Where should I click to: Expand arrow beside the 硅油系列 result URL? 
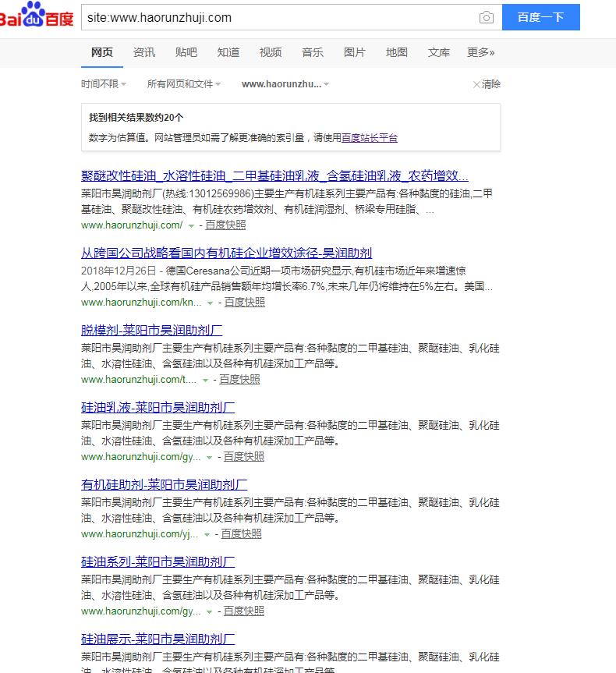pyautogui.click(x=209, y=612)
